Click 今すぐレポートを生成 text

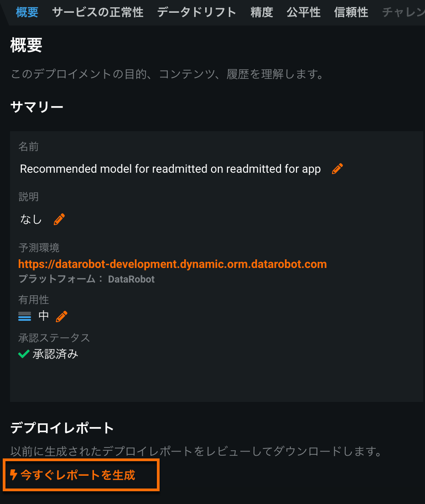pyautogui.click(x=78, y=475)
